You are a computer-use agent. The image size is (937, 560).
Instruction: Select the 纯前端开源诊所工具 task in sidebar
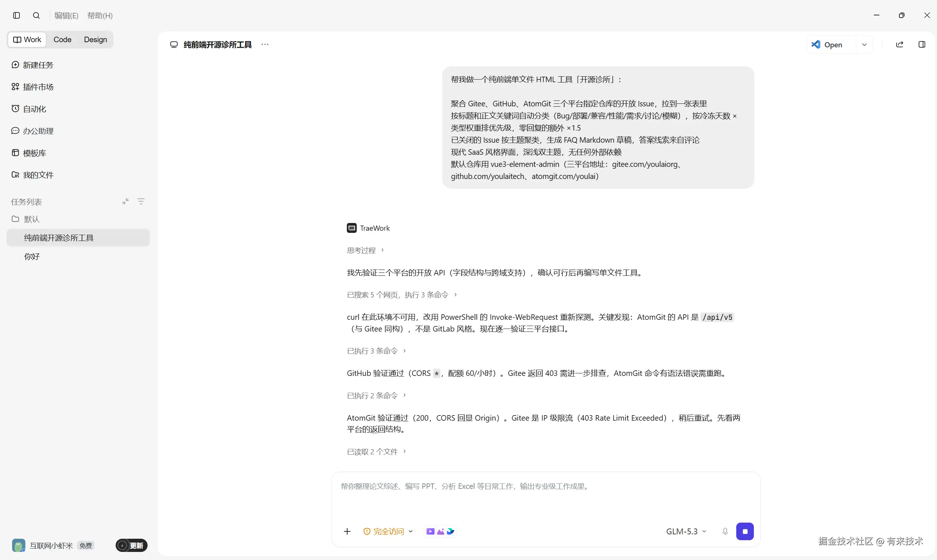point(78,238)
